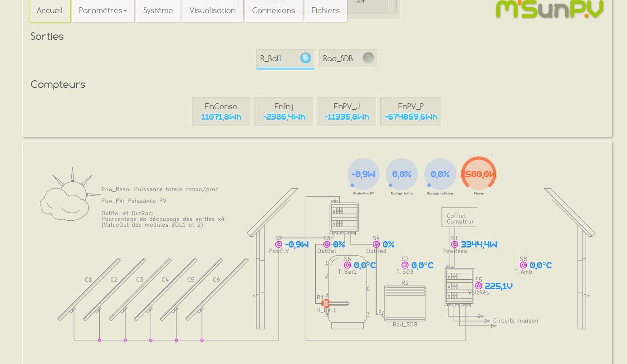Click the Pow_Reso legend line
Screen dimensions: 627x364
[x=160, y=189]
